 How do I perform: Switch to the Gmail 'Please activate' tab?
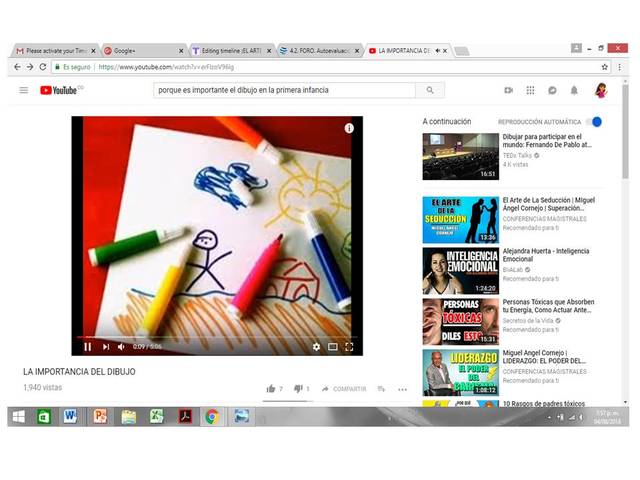pyautogui.click(x=55, y=51)
